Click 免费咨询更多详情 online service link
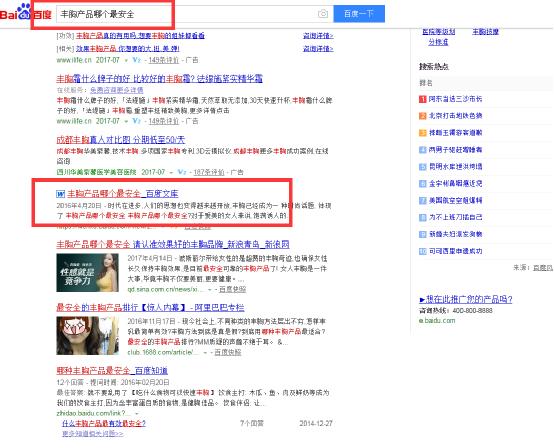This screenshot has width=554, height=448. click(x=117, y=90)
